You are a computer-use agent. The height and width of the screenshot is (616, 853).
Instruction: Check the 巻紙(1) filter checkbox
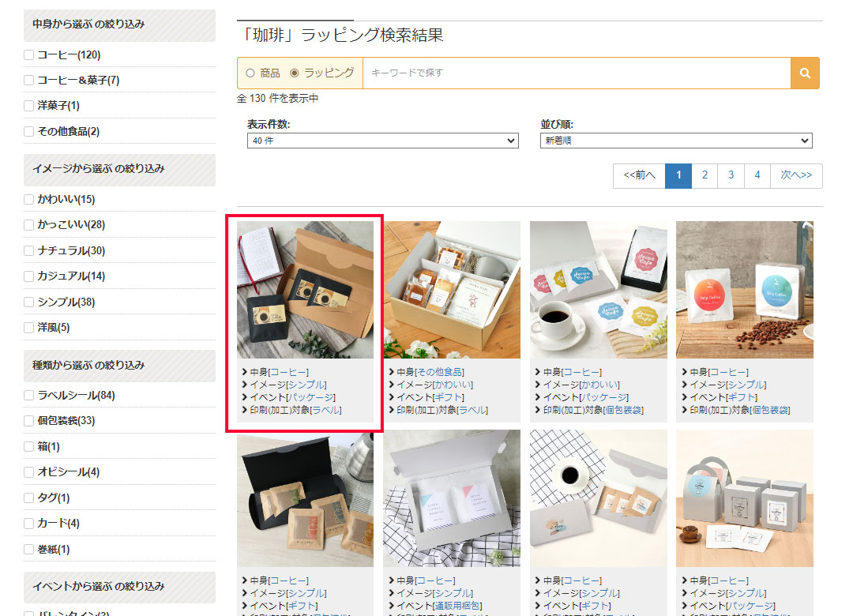(x=29, y=550)
